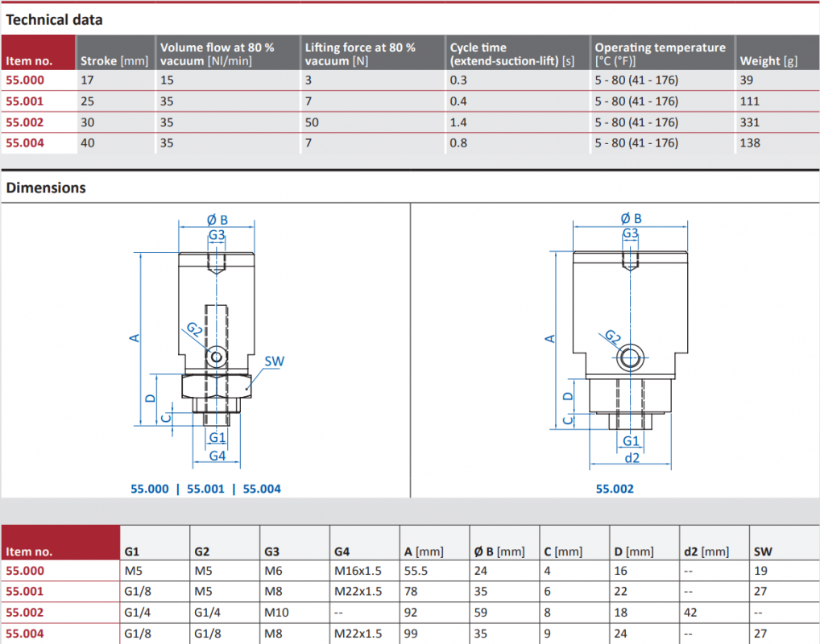Click the "G4" label in the left drawing

pyautogui.click(x=217, y=456)
